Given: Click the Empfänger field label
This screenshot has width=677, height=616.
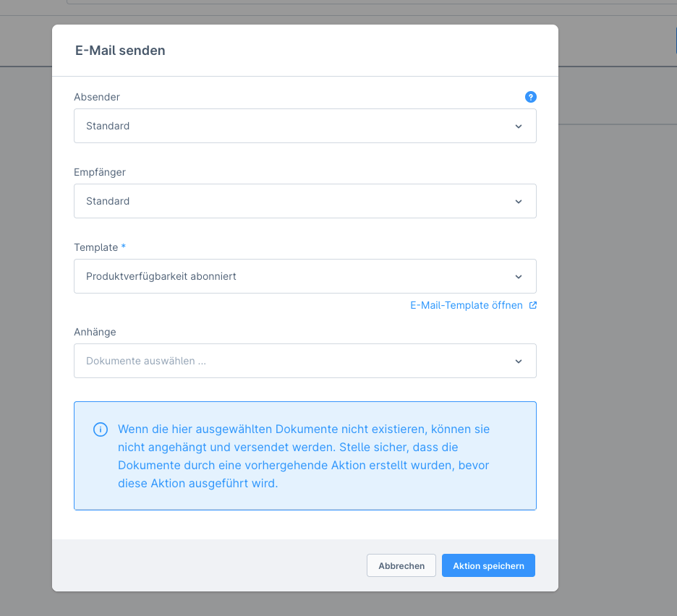Looking at the screenshot, I should [x=100, y=172].
